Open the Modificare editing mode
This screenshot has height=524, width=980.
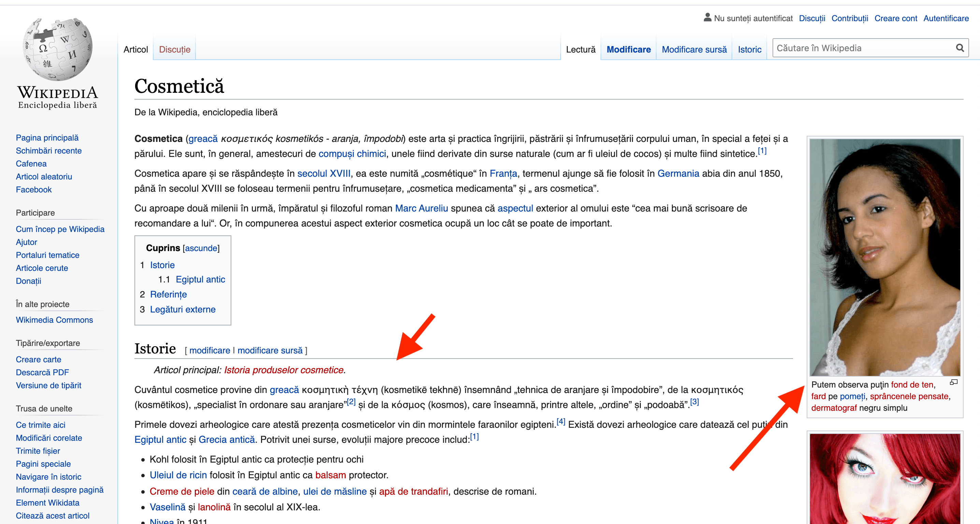point(628,49)
